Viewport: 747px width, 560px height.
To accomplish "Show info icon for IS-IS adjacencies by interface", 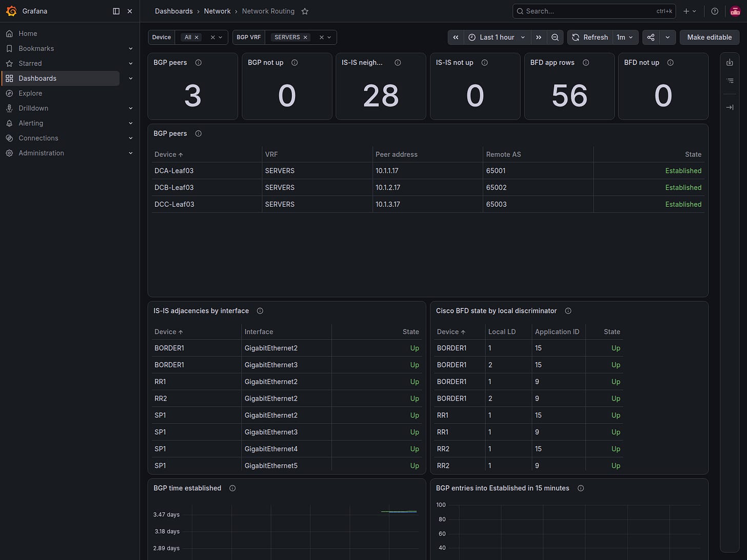I will [260, 311].
